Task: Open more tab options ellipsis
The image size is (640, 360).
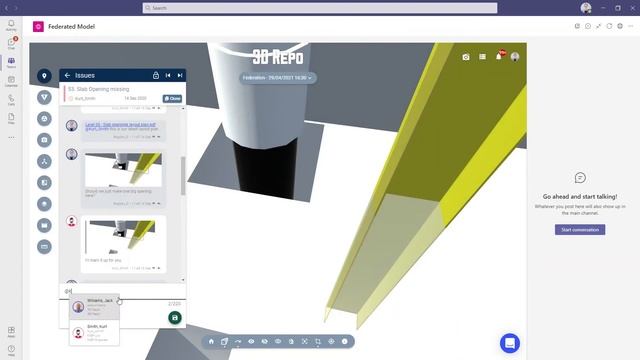Action: point(631,26)
